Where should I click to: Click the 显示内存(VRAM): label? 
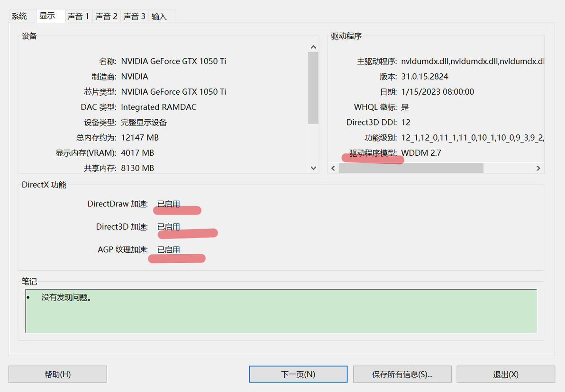pyautogui.click(x=86, y=153)
